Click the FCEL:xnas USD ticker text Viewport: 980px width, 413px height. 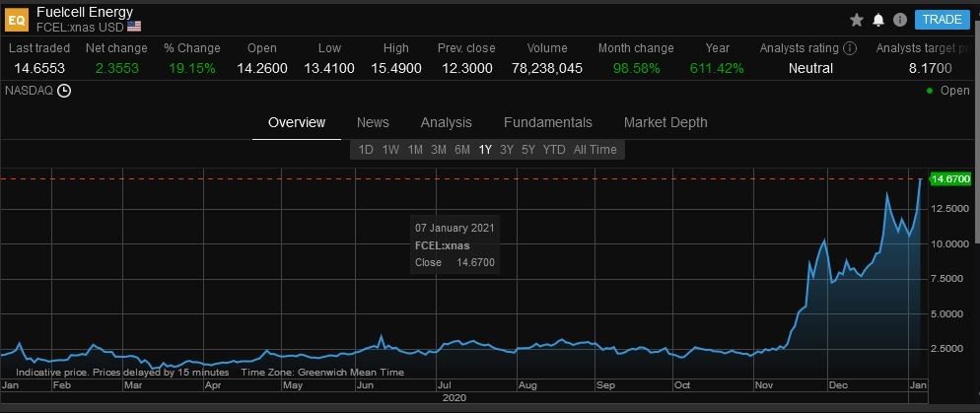point(81,27)
